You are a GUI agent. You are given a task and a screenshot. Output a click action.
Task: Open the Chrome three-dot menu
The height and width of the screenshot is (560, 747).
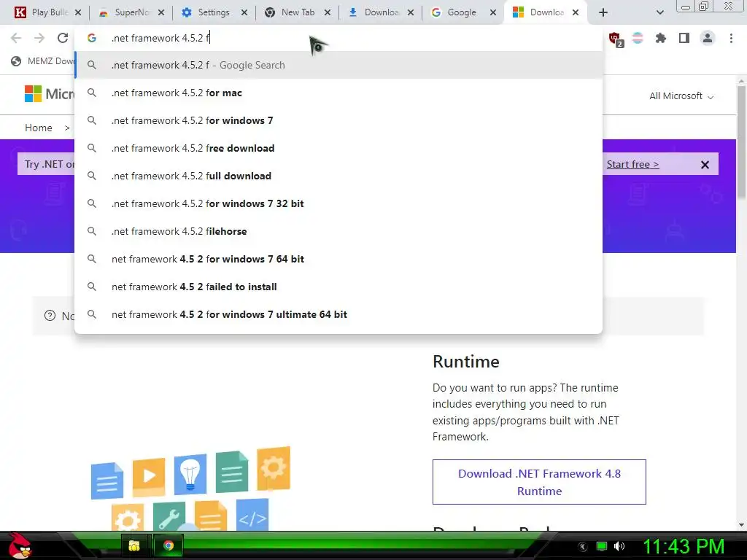731,38
